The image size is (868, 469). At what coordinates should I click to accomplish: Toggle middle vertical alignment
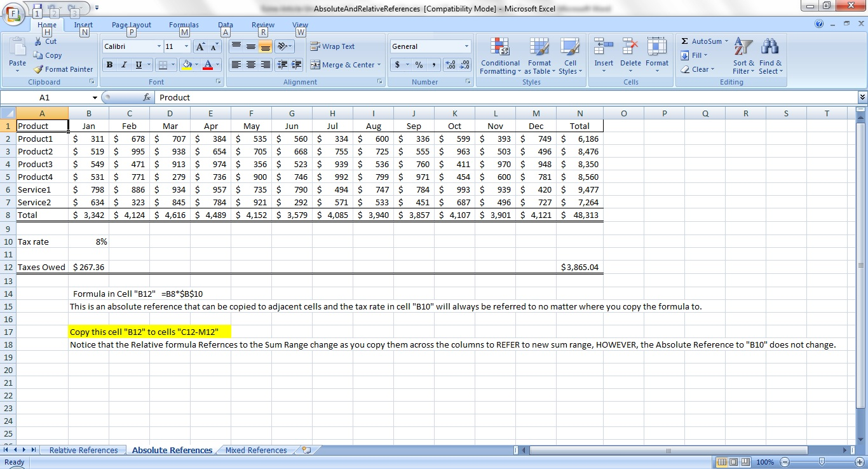(251, 46)
